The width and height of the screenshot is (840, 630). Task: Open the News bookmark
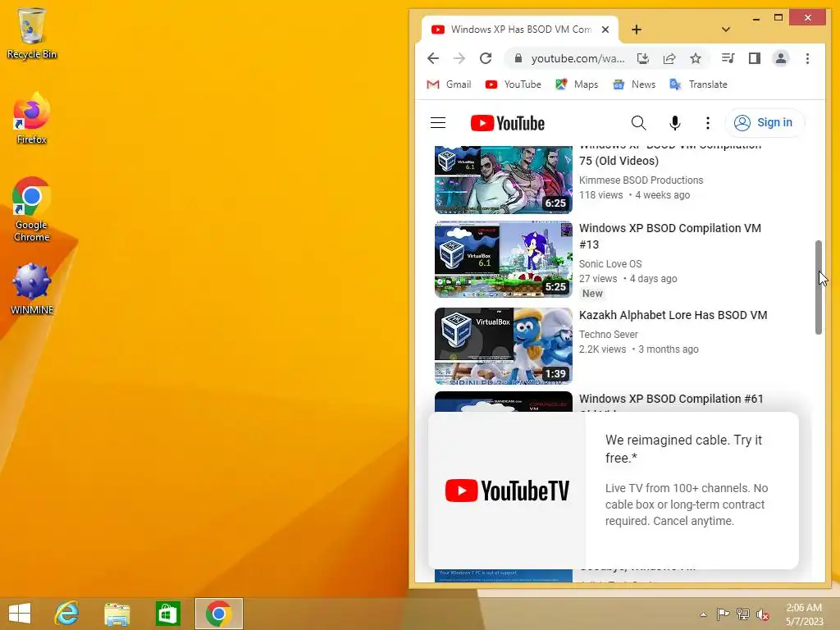click(x=634, y=84)
